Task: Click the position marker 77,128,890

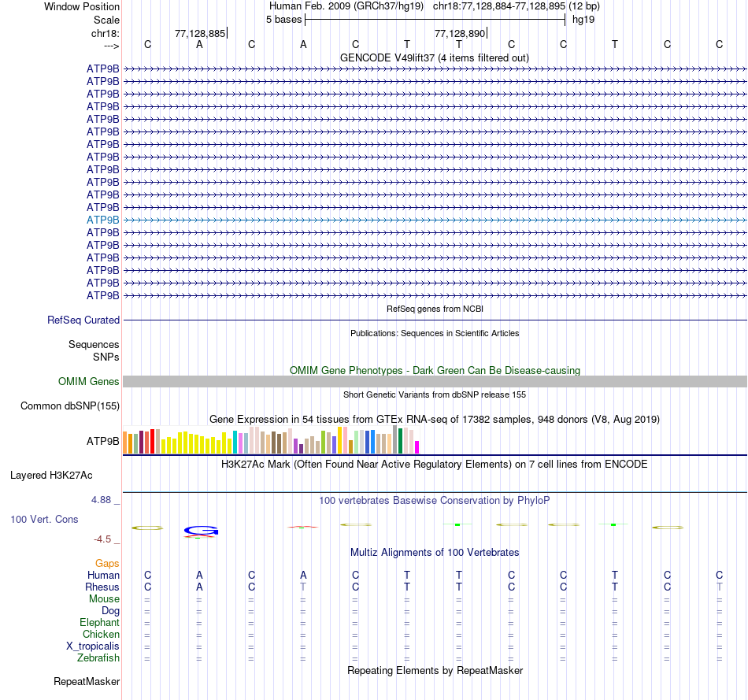Action: coord(459,33)
